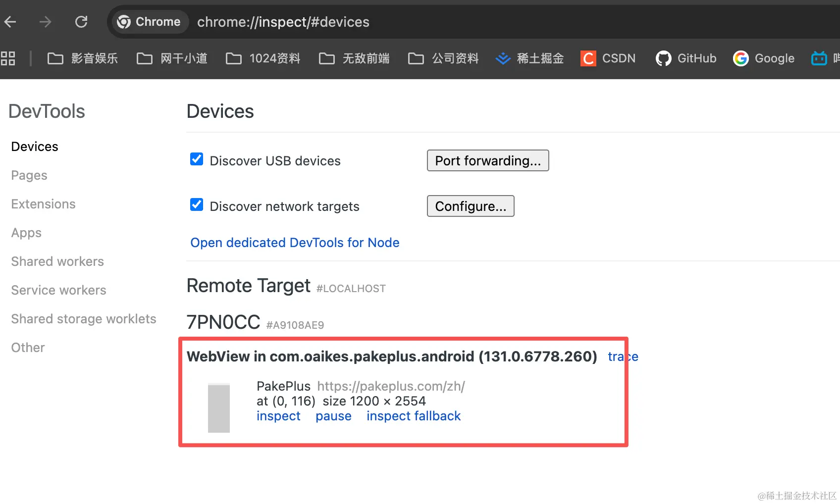The width and height of the screenshot is (840, 504).
Task: Click the address bar URL chrome://inspect/#devices
Action: tap(283, 22)
